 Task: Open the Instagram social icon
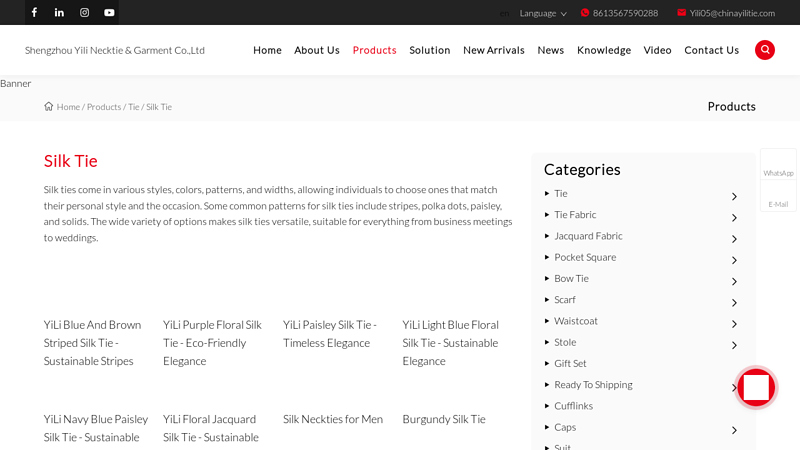(84, 13)
